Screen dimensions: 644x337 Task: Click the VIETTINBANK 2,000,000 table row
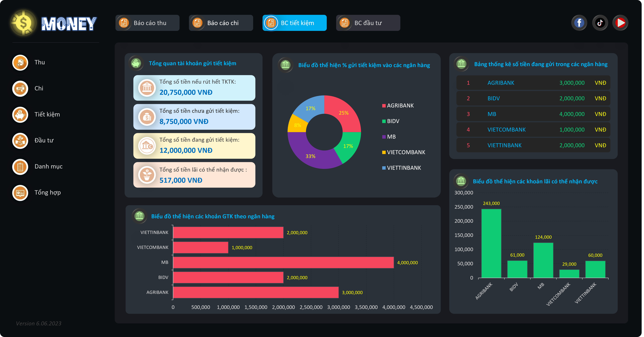click(x=533, y=145)
